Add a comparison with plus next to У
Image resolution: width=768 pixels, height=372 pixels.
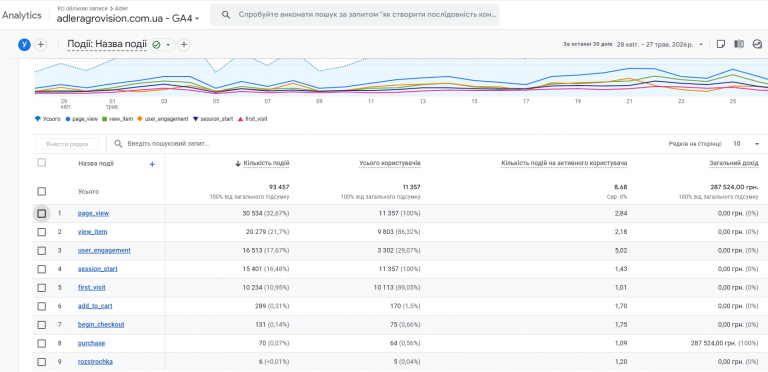pyautogui.click(x=41, y=45)
